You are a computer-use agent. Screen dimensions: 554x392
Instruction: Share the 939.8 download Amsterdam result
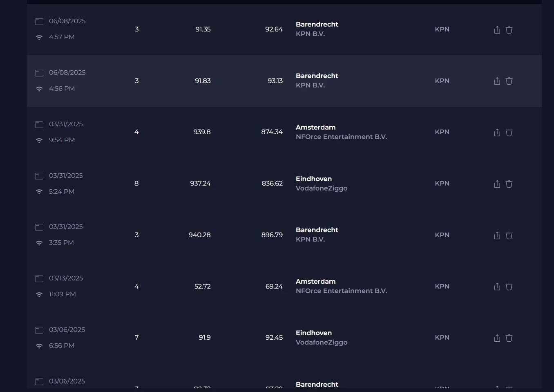pyautogui.click(x=497, y=132)
